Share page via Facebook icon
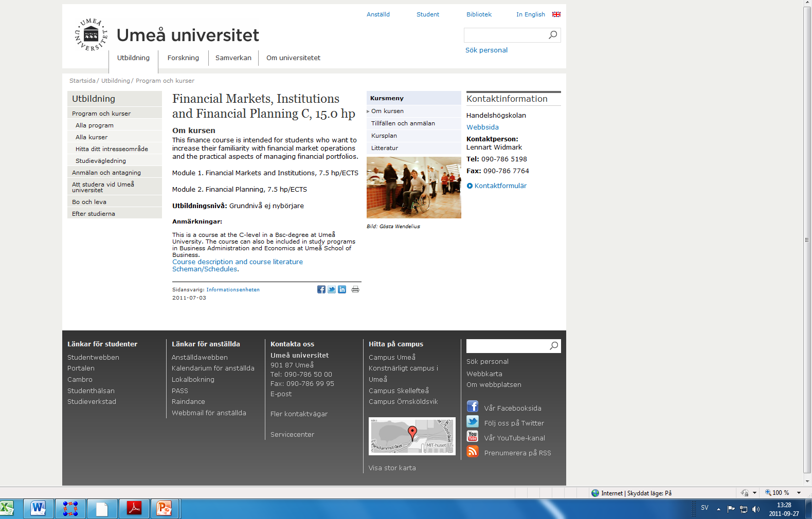 [321, 289]
